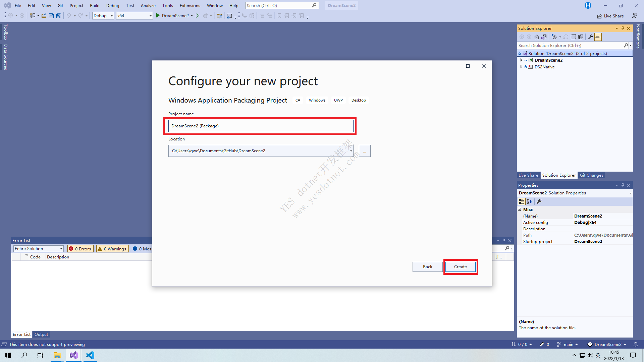
Task: Click the browse (...) button beside Location
Action: pos(365,151)
